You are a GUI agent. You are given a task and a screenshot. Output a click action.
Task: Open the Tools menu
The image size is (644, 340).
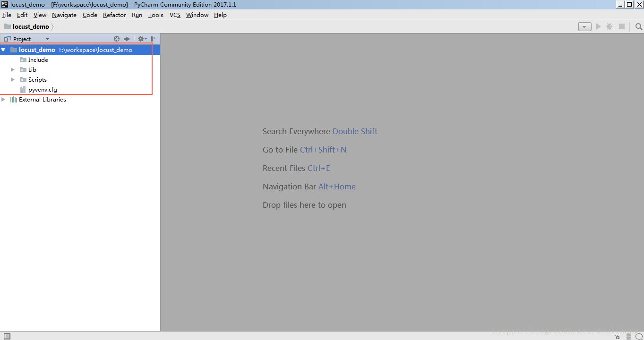155,15
